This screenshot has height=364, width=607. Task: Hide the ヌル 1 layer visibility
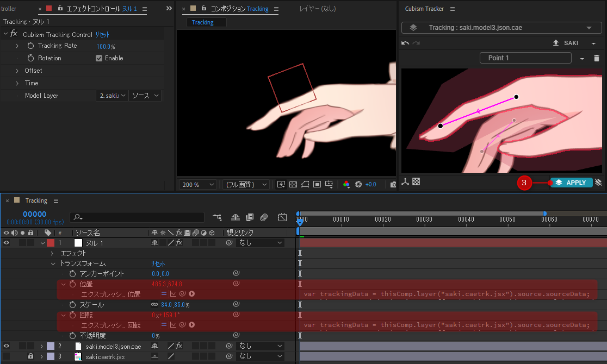[x=7, y=243]
